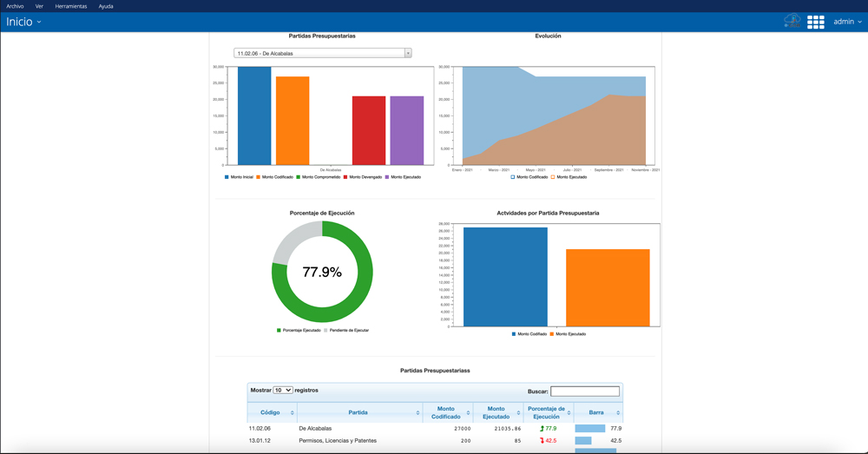Open the apps grid menu icon
This screenshot has width=868, height=454.
pyautogui.click(x=815, y=22)
